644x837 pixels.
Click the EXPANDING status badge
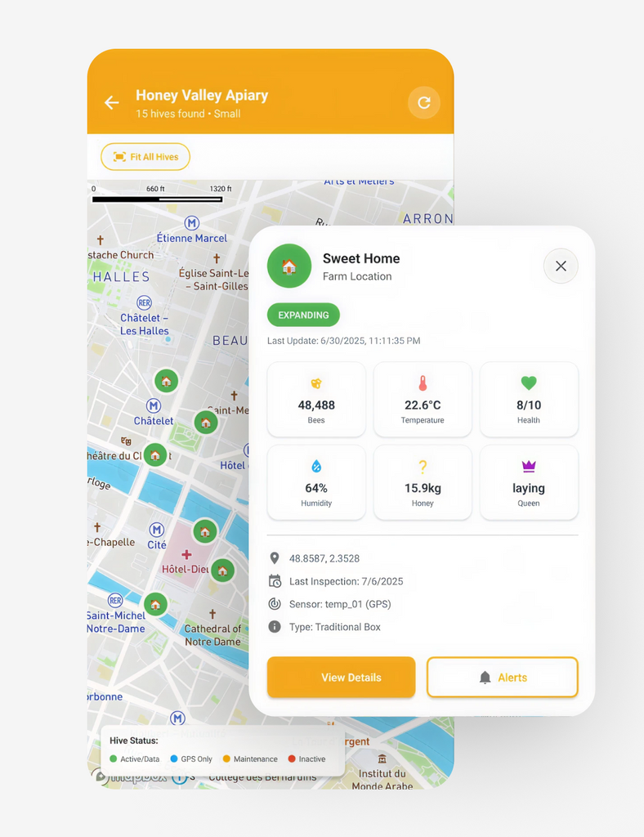(x=303, y=315)
